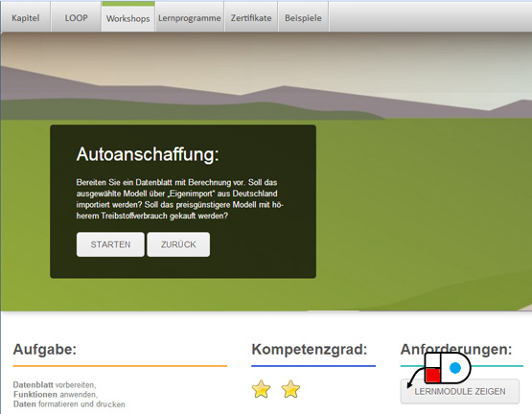Switch to the LOOP tab

[76, 17]
